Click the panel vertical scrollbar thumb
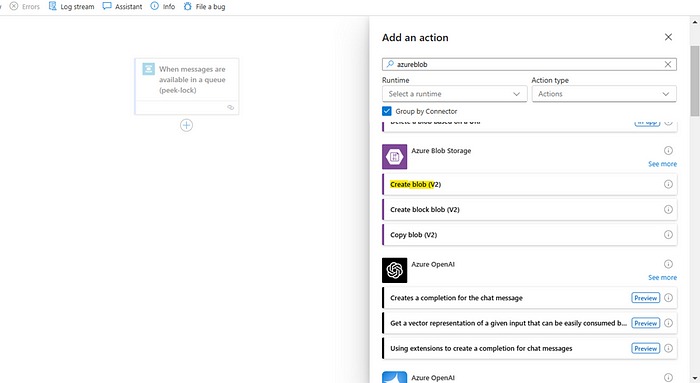The width and height of the screenshot is (700, 383). click(695, 80)
